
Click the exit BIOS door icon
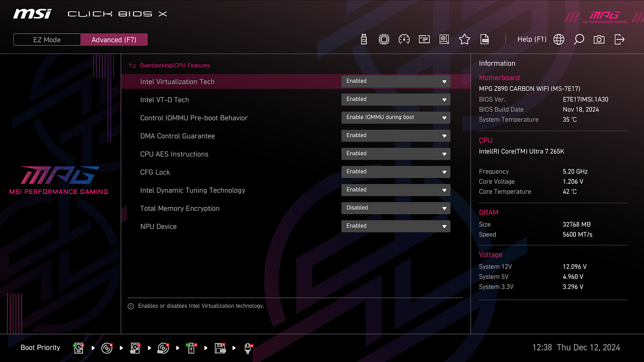[619, 39]
